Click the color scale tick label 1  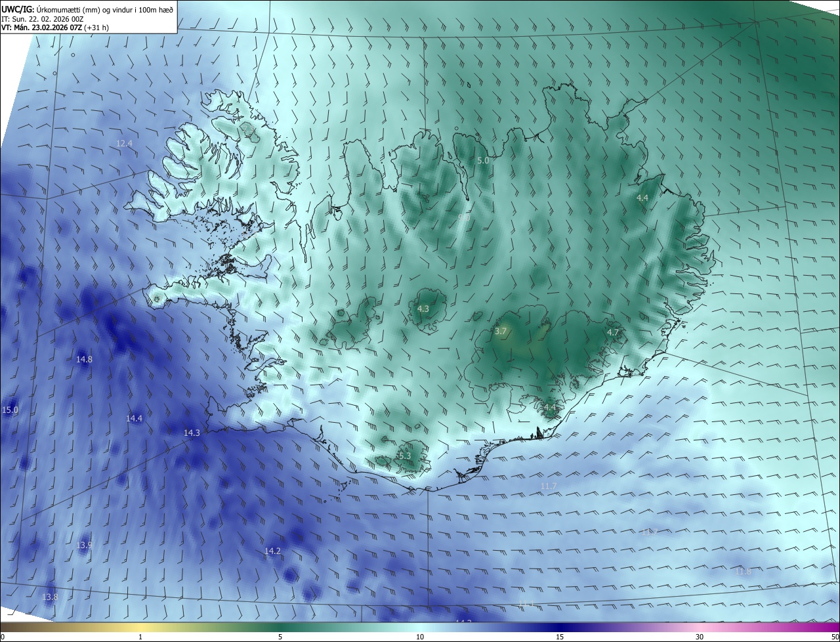click(x=140, y=637)
